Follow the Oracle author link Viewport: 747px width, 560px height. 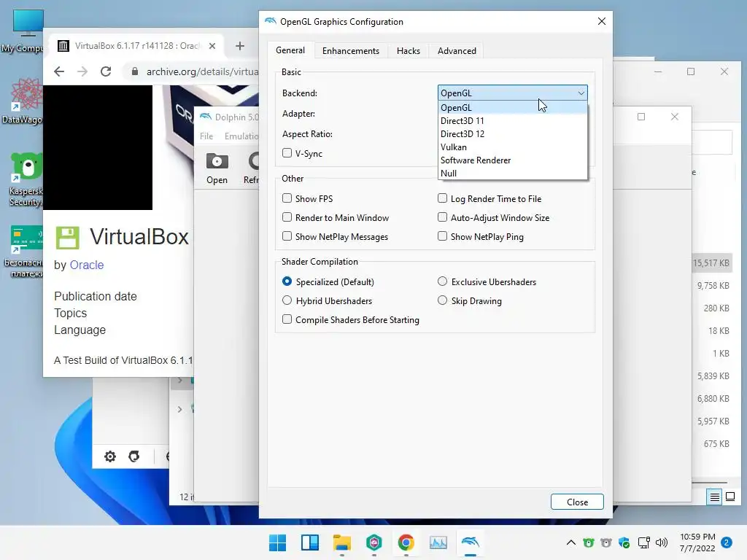[87, 265]
